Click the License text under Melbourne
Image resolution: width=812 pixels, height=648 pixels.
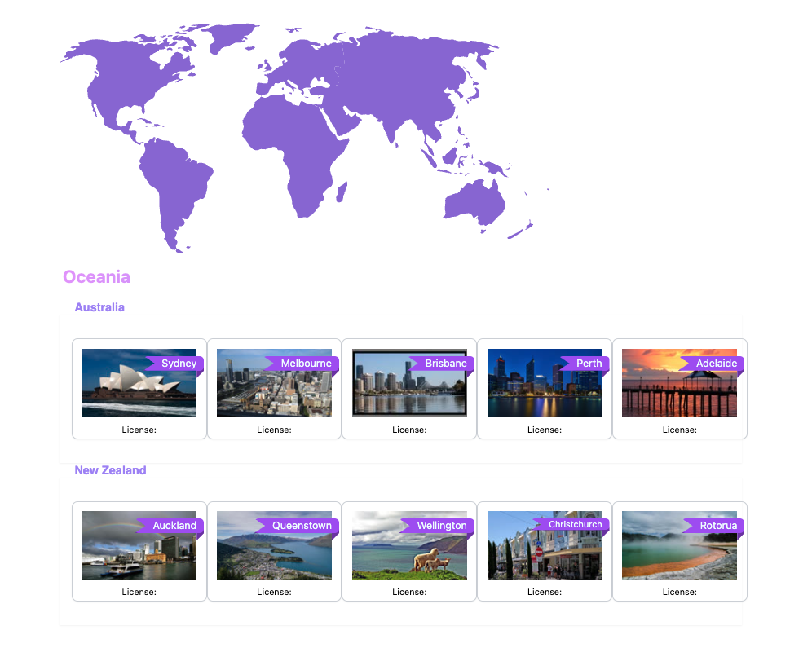274,430
